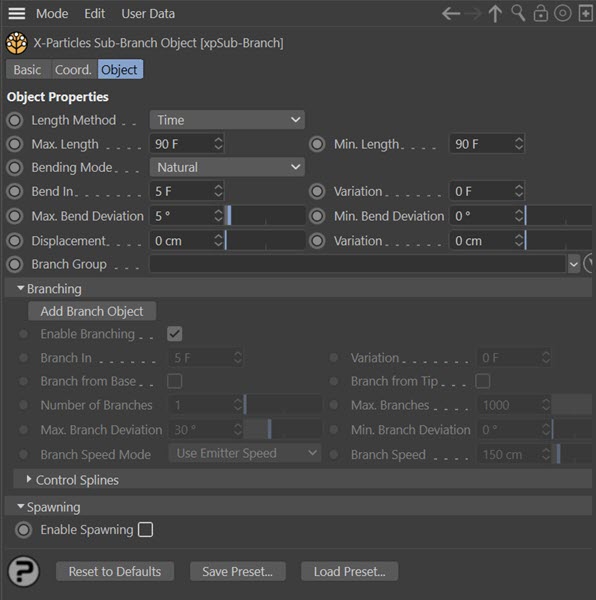Screen dimensions: 596x600
Task: Click Reset to Defaults button
Action: (115, 571)
